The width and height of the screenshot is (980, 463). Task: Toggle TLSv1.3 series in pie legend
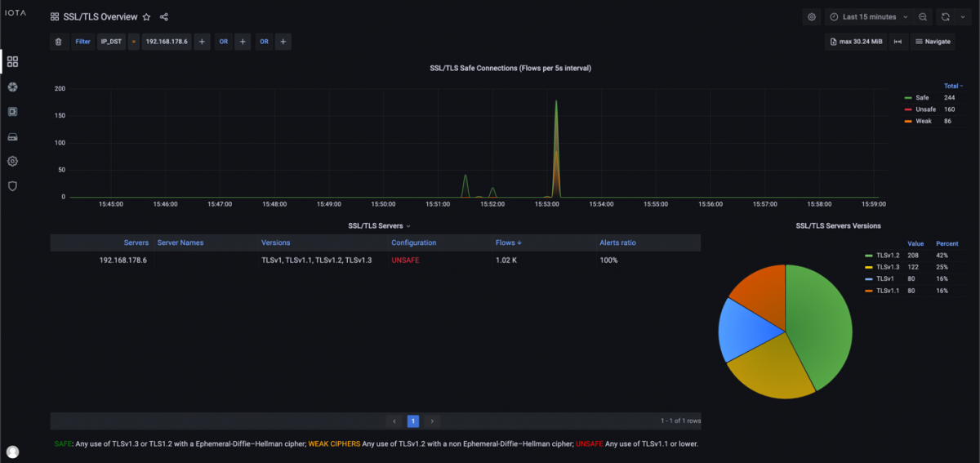click(886, 267)
